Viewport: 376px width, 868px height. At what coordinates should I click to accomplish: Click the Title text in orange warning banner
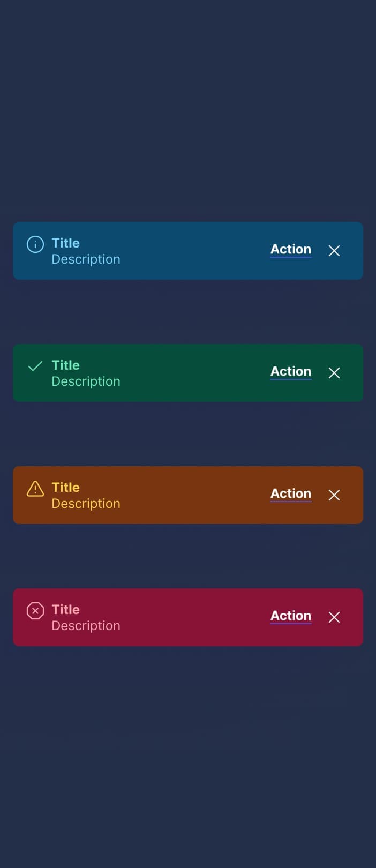66,488
